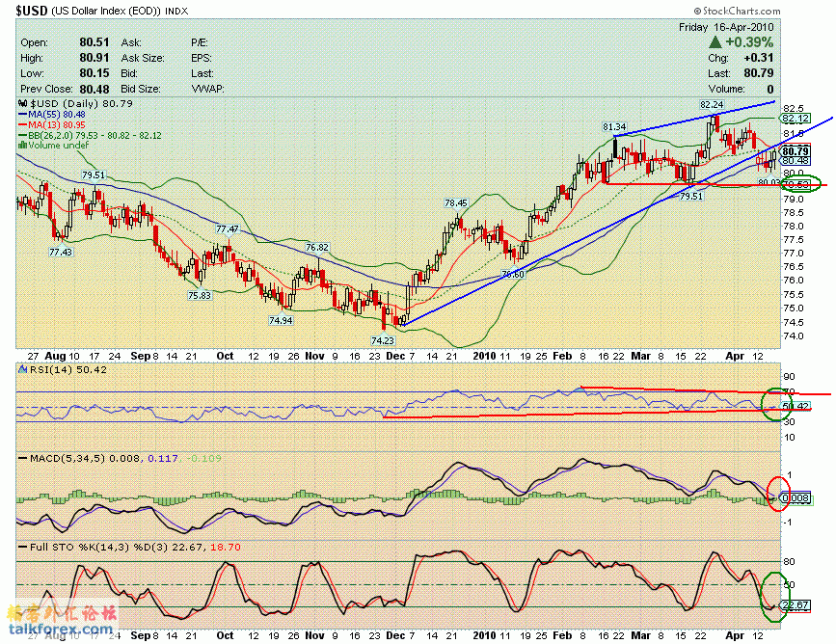Click the 76.60 price label
Viewport: 836px width, 644px height.
point(513,275)
